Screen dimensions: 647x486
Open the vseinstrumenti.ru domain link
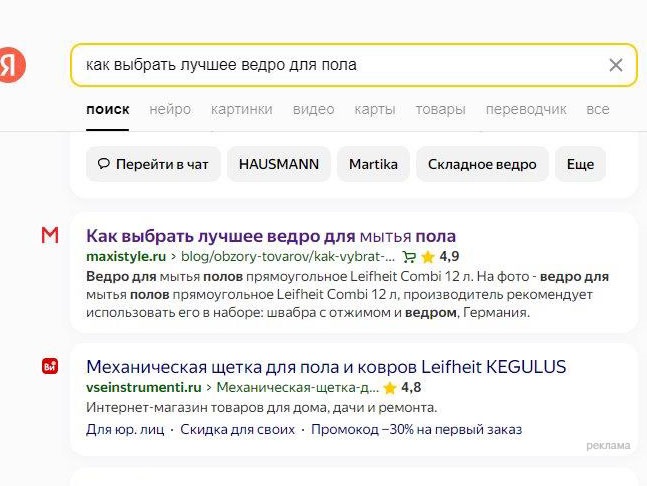click(x=144, y=387)
